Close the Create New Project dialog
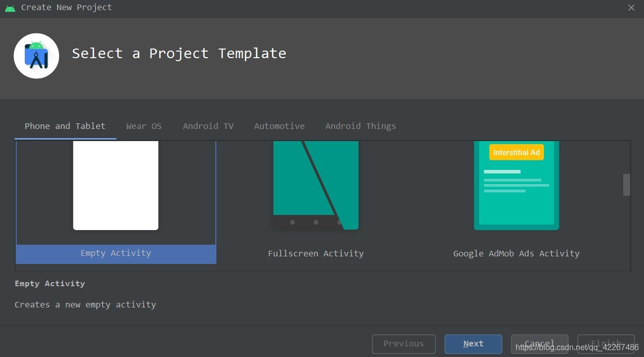 click(631, 8)
